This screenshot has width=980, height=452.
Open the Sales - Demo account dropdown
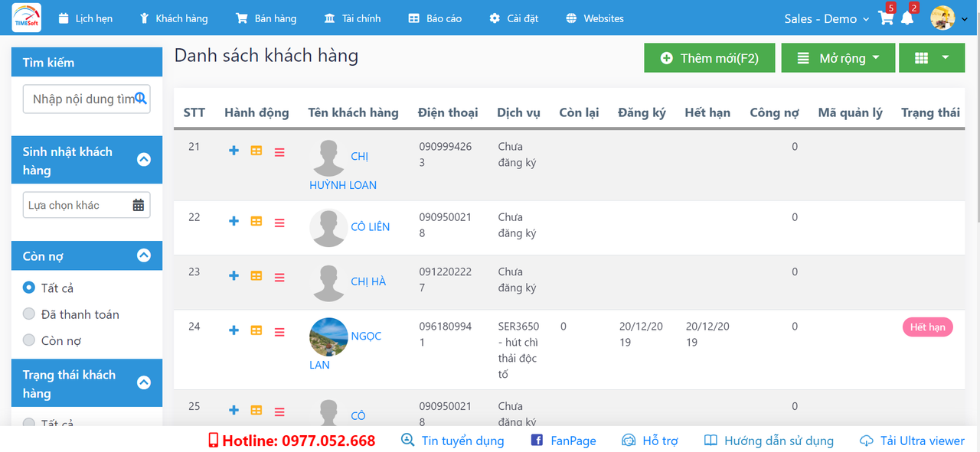[x=827, y=18]
